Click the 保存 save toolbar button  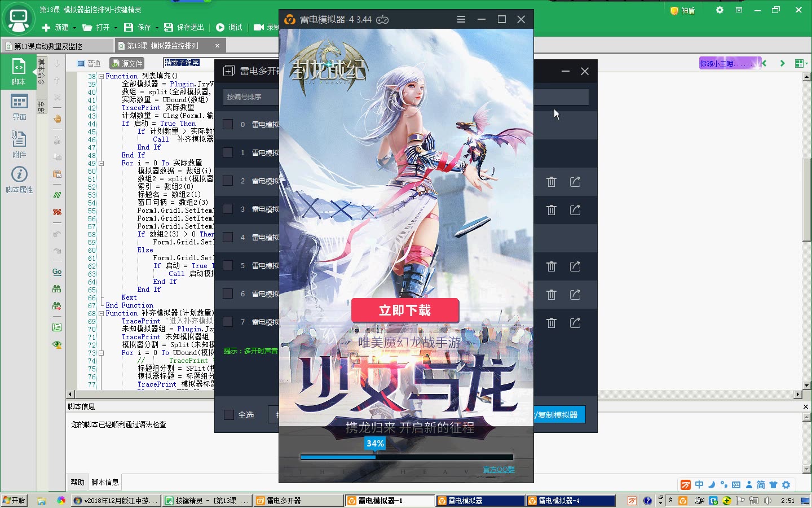coord(138,27)
